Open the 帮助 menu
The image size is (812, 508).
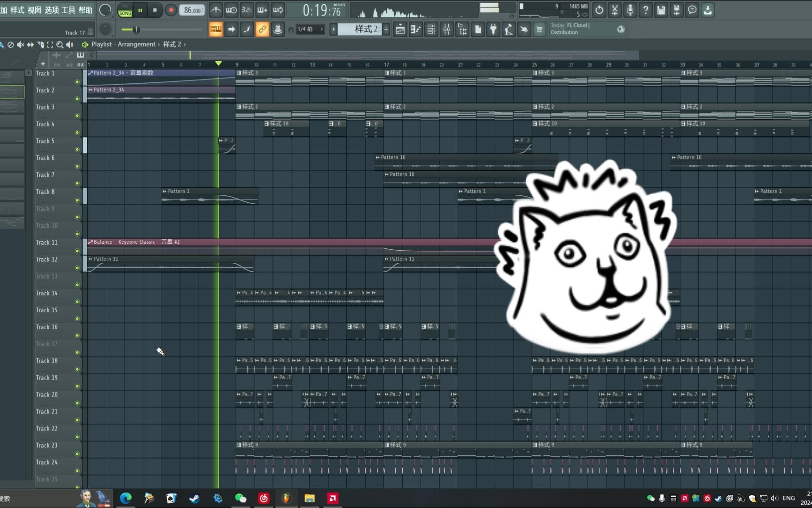pos(86,10)
